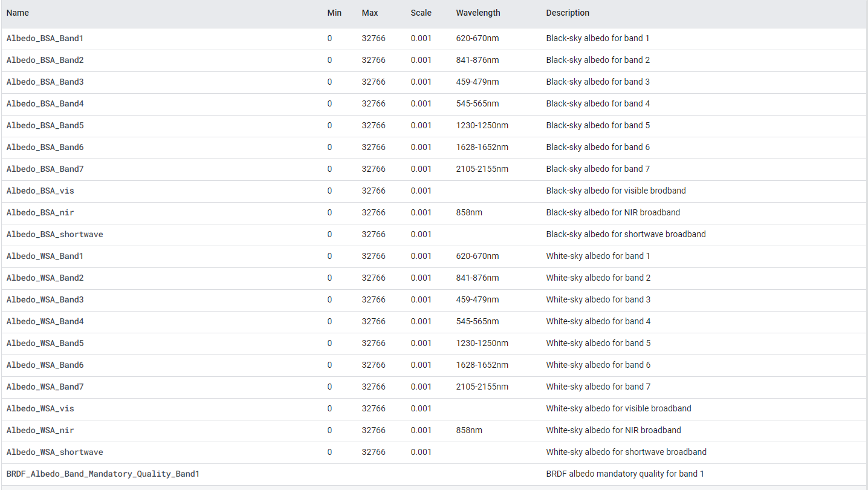The width and height of the screenshot is (868, 490).
Task: Click the Albedo_WSA_Band7 name cell
Action: pos(45,387)
